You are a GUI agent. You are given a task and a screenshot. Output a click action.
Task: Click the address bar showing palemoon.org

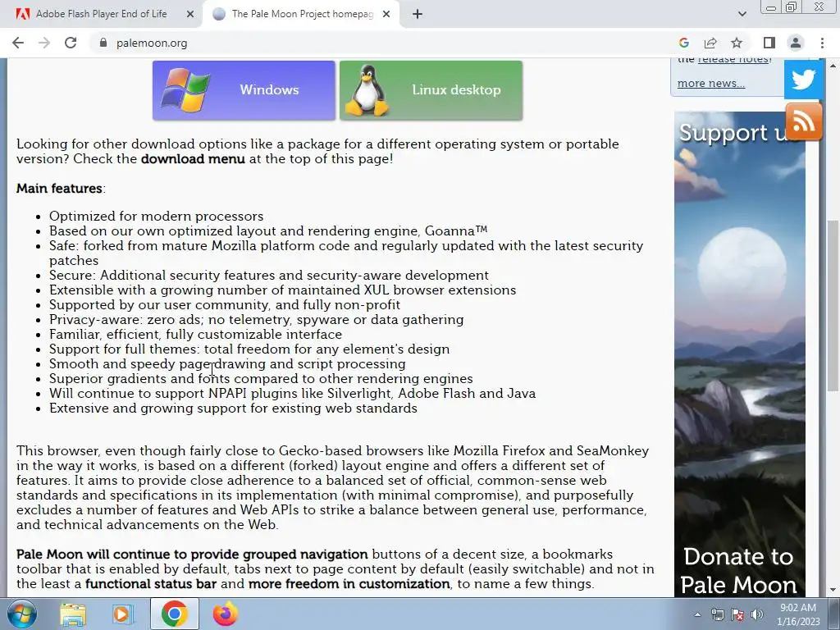pos(381,43)
